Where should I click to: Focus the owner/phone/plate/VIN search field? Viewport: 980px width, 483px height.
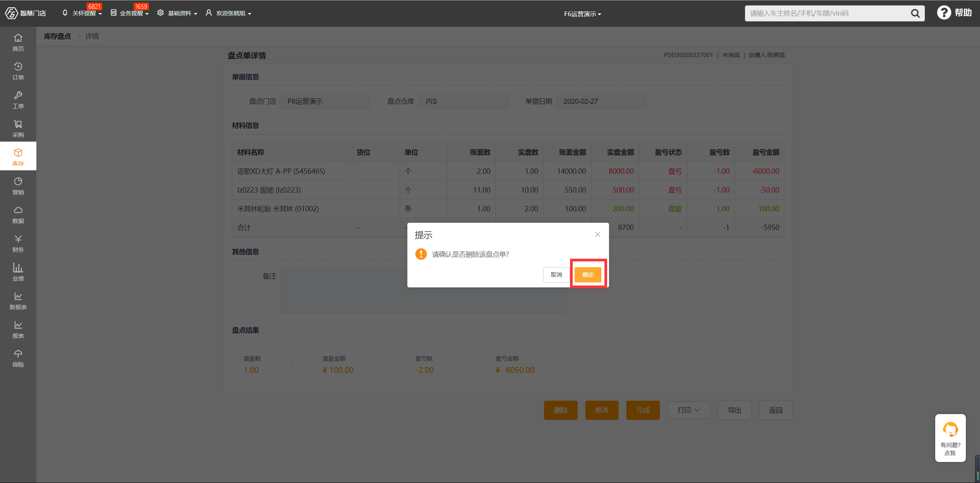point(827,13)
